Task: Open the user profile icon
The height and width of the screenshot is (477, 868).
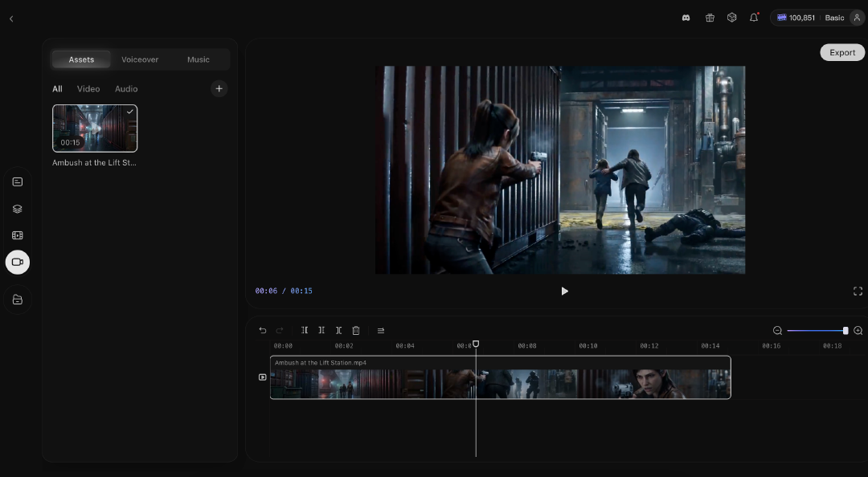Action: point(857,18)
